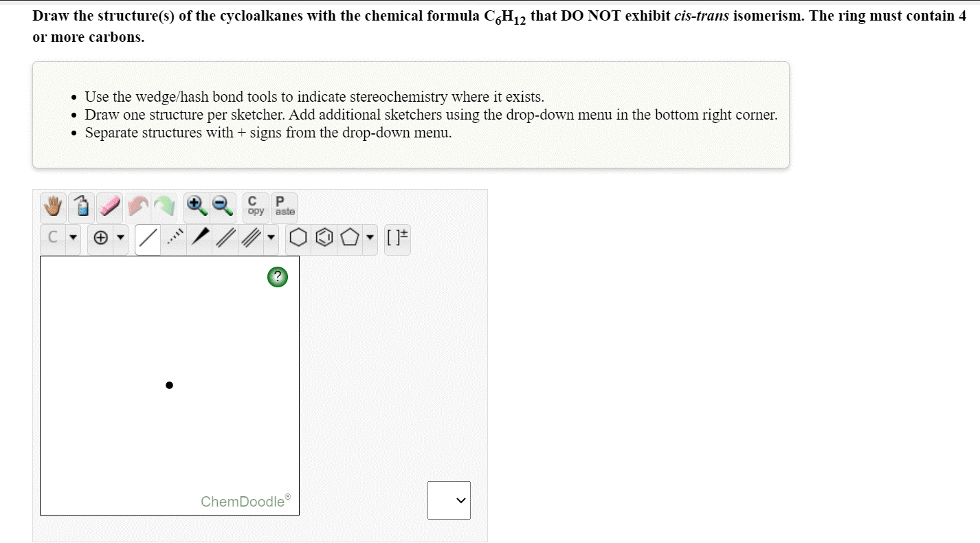Select the wedge bond tool

[199, 239]
